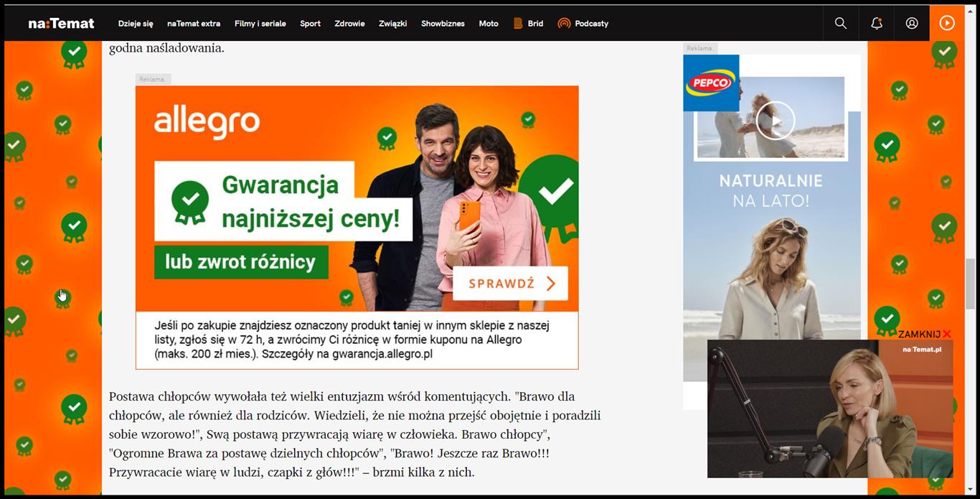Click the allegro logo in banner
This screenshot has height=499, width=980.
pos(207,122)
